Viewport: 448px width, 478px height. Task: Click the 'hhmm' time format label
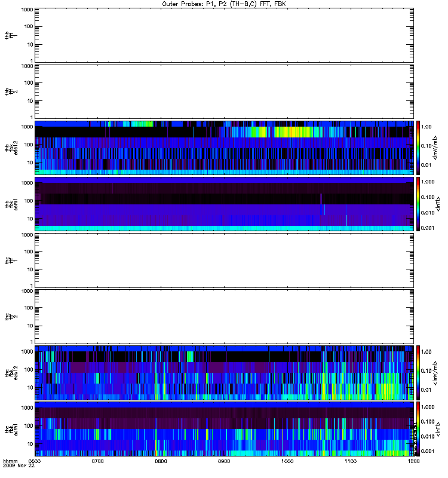[x=10, y=461]
